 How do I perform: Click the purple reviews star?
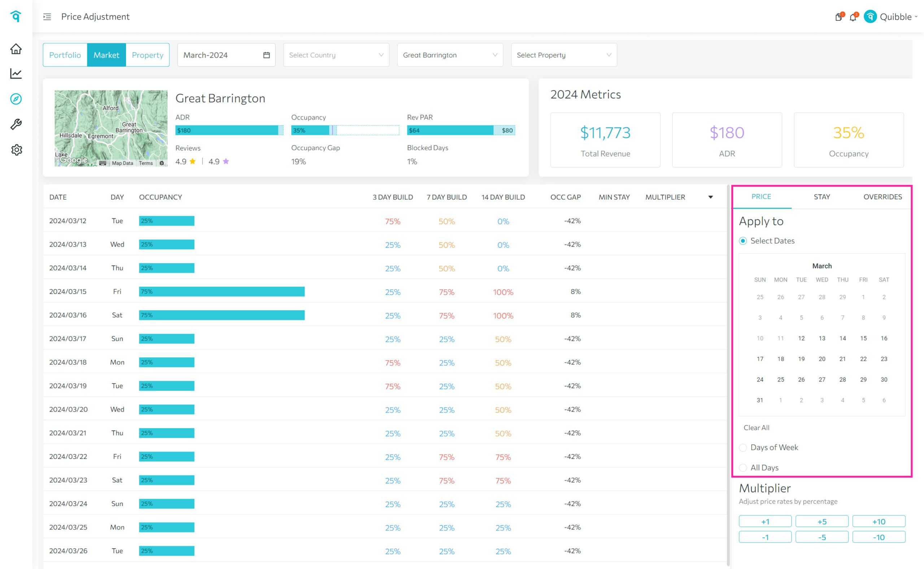click(x=226, y=161)
